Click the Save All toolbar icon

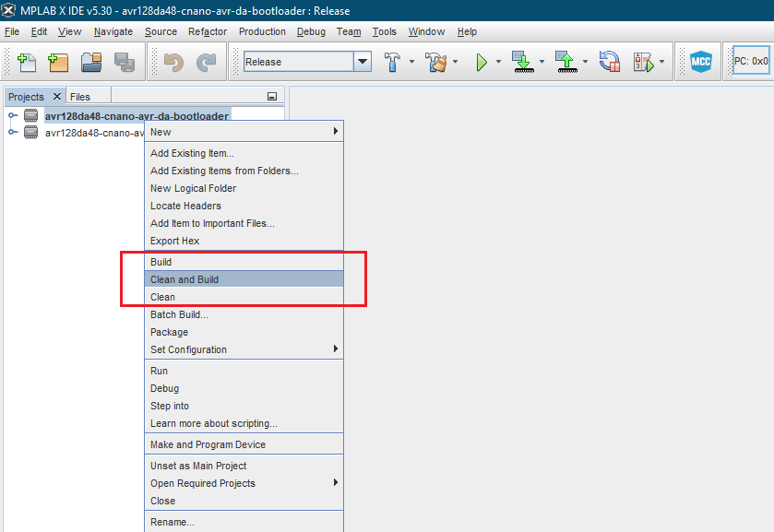(125, 62)
